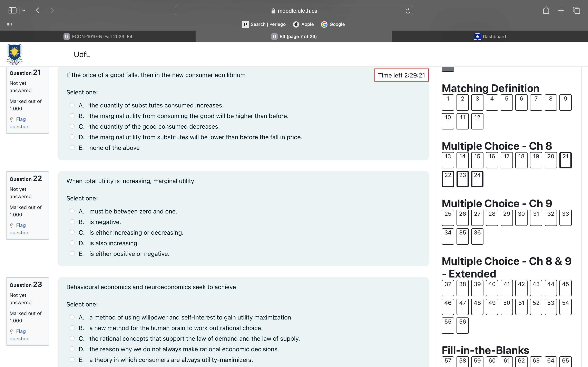Choose option C in Question 22
The width and height of the screenshot is (588, 367).
(x=72, y=232)
